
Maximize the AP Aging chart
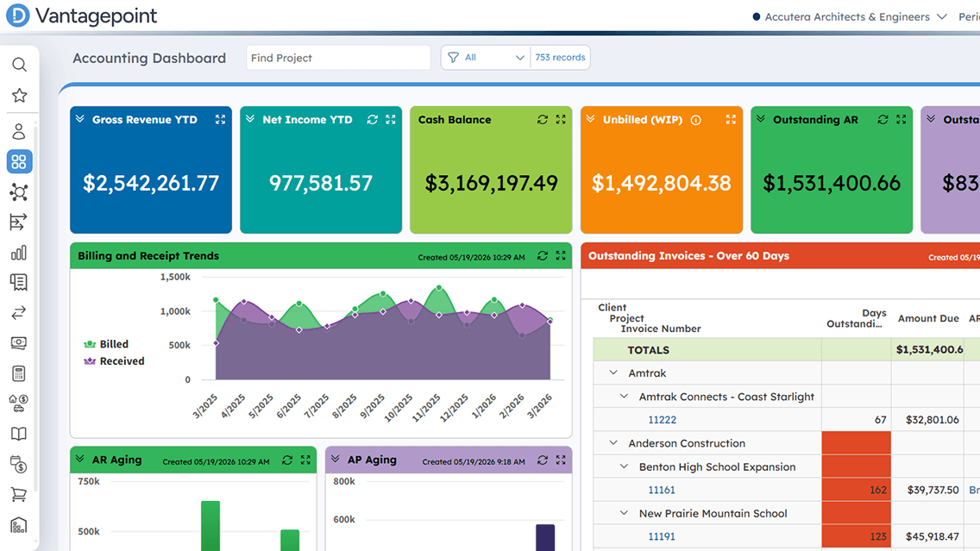click(x=561, y=460)
